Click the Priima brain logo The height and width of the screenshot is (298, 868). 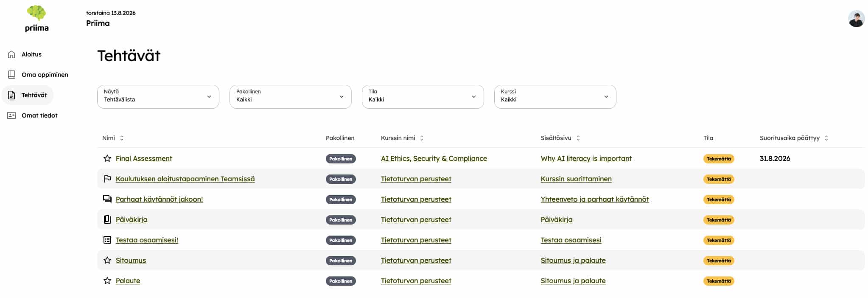pos(37,19)
